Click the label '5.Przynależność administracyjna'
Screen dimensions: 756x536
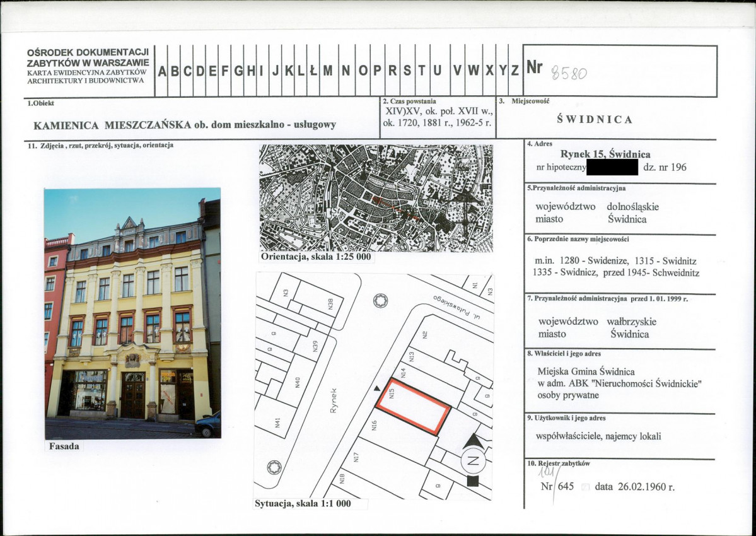pyautogui.click(x=576, y=188)
